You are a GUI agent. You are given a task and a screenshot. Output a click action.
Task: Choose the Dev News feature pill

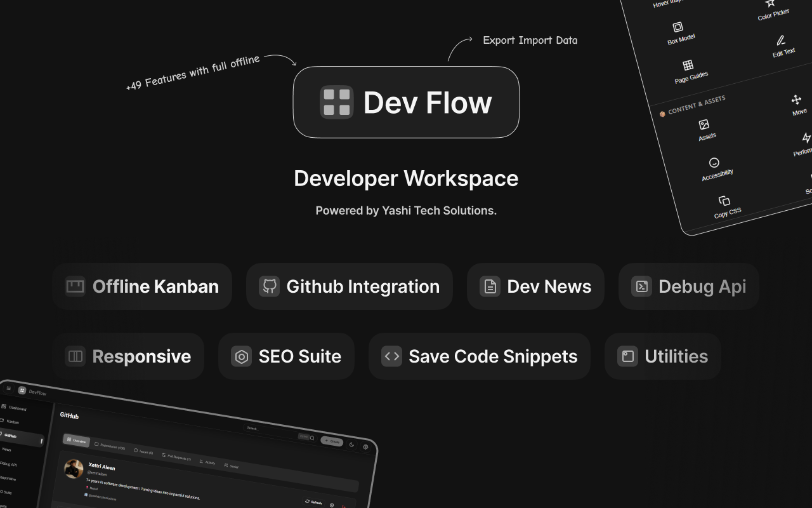coord(535,286)
